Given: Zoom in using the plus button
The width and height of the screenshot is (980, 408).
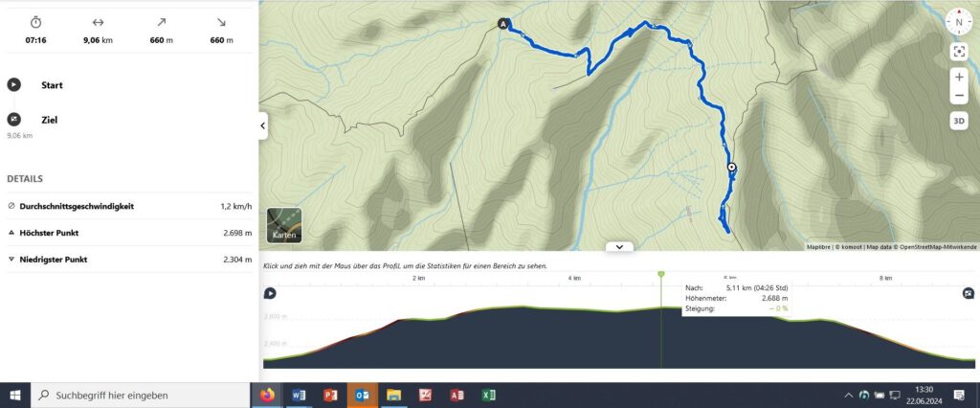Looking at the screenshot, I should pos(959,77).
